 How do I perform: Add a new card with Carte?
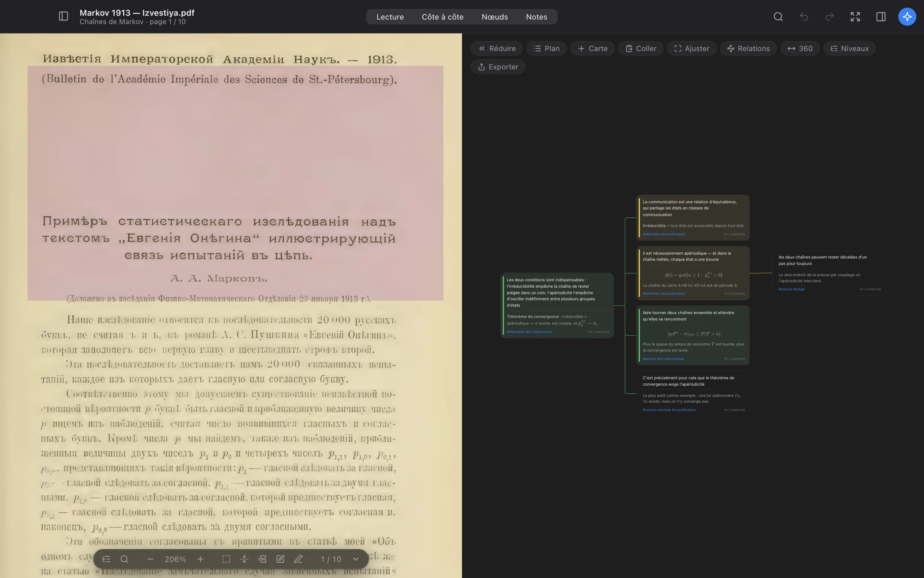pos(593,49)
